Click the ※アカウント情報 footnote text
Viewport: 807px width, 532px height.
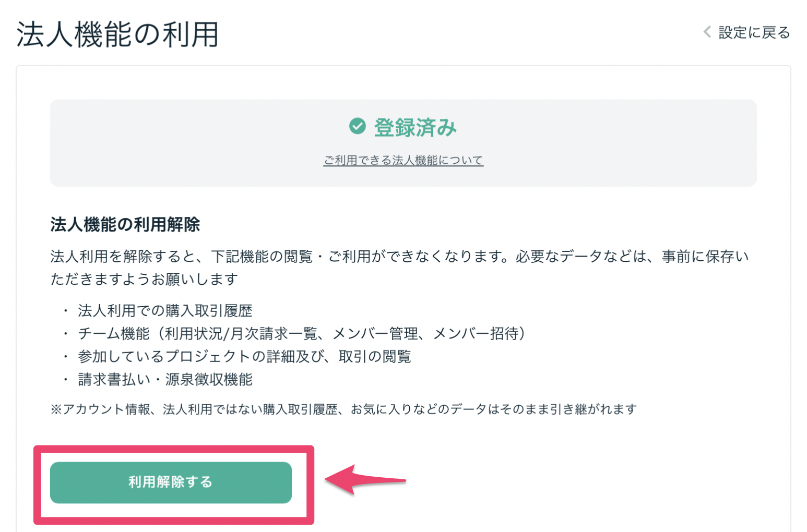pos(343,409)
